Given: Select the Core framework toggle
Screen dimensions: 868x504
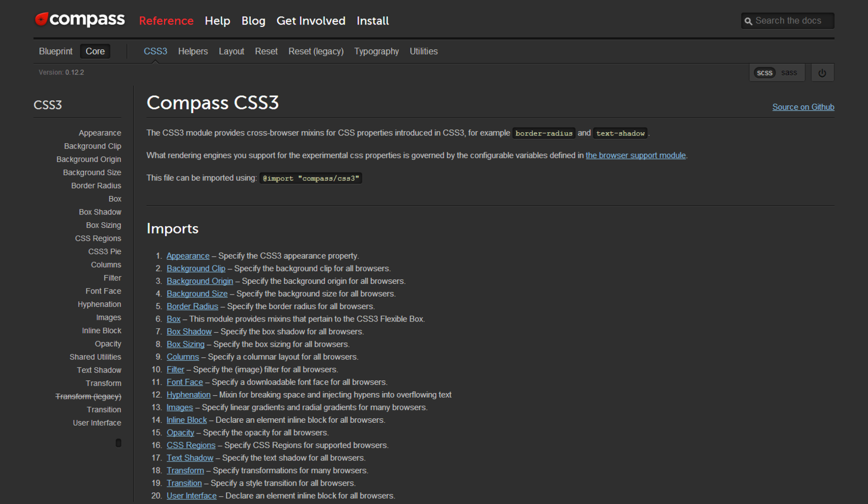Looking at the screenshot, I should tap(95, 52).
